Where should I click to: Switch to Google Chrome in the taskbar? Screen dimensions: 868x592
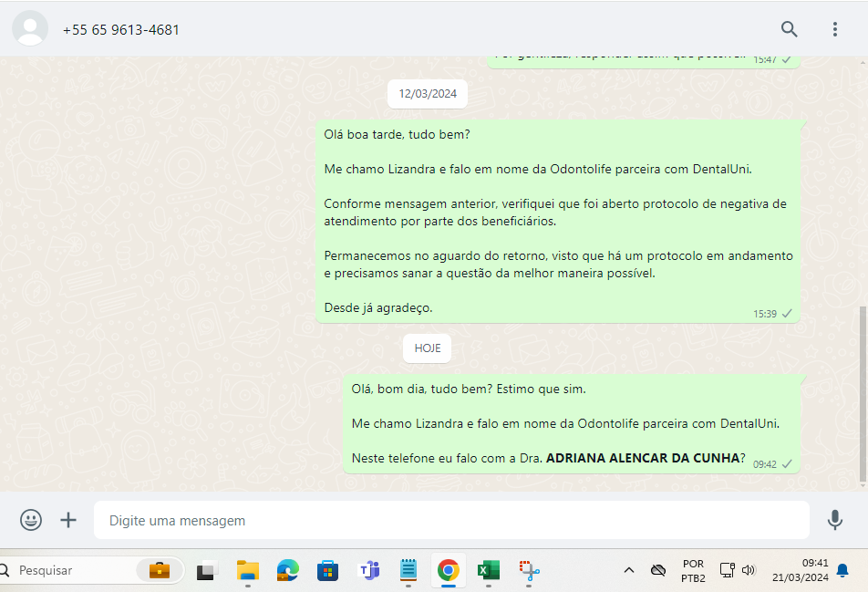pos(449,570)
